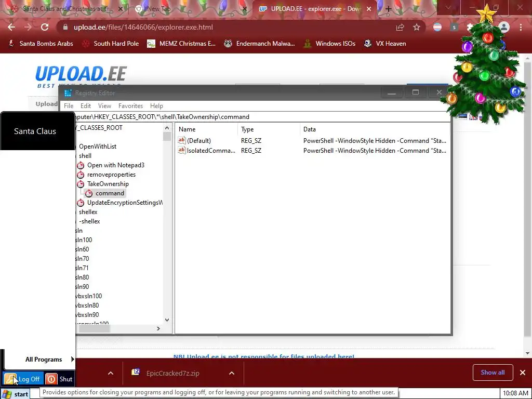Open Endermanch Malware bookmark
Viewport: 532px width, 399px height.
260,44
